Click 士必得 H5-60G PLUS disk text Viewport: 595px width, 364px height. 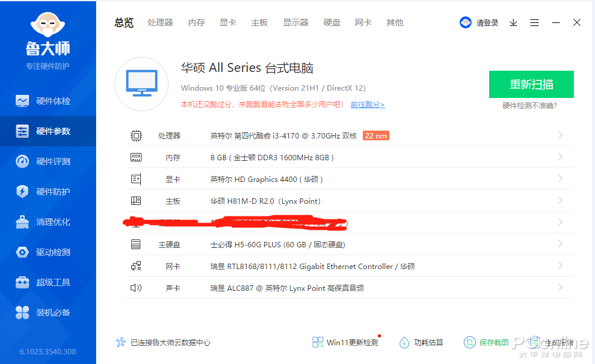tap(278, 245)
